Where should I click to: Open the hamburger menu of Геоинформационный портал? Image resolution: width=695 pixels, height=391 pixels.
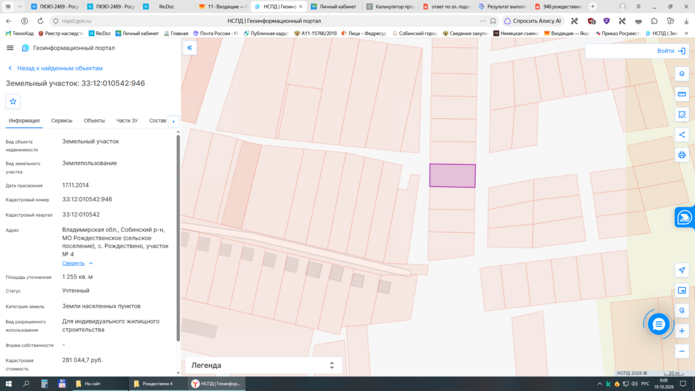tap(10, 48)
